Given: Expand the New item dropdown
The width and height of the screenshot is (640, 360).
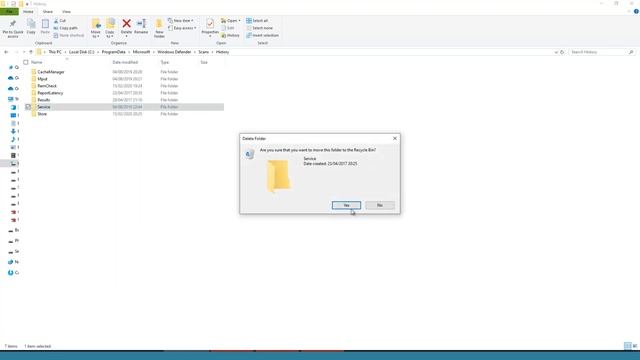Looking at the screenshot, I should pyautogui.click(x=180, y=20).
